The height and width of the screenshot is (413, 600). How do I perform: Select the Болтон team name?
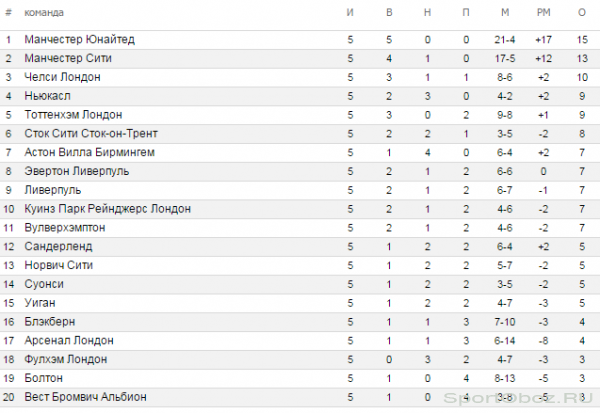44,378
